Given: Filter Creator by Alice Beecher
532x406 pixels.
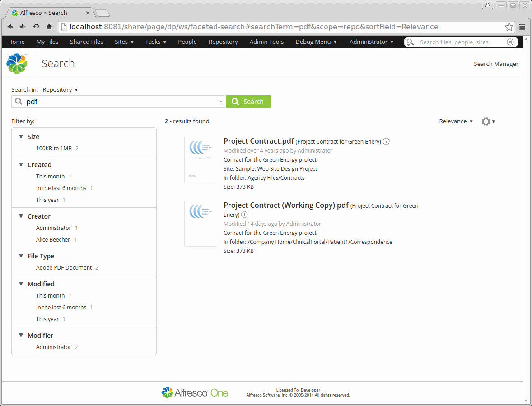Looking at the screenshot, I should [x=53, y=239].
